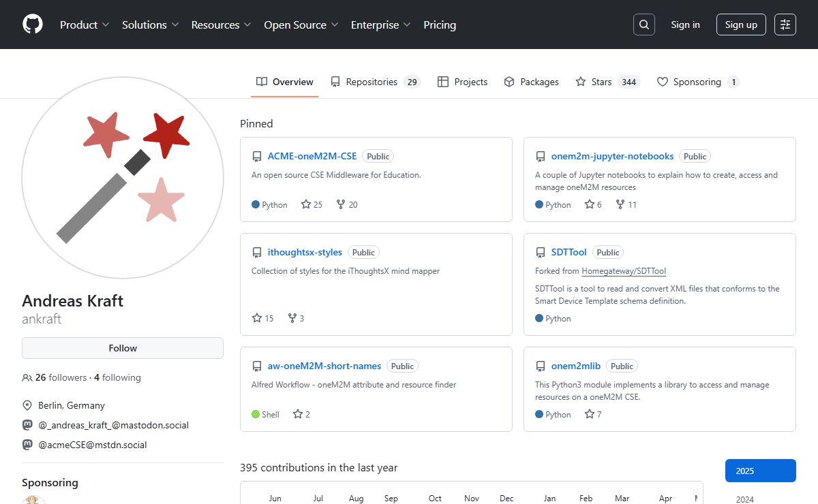Screen dimensions: 818x504
Task: Click Mastodon icon beside acmeCSE handle
Action: pyautogui.click(x=27, y=445)
